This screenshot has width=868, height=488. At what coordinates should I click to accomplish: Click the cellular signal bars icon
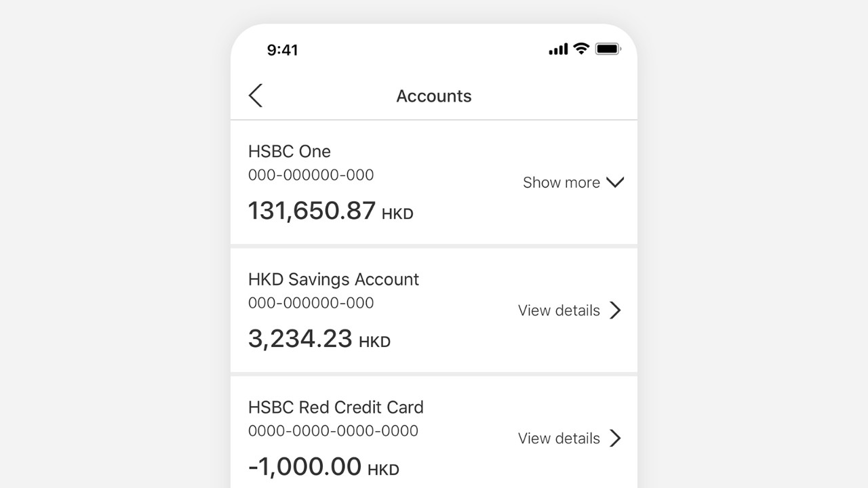558,49
